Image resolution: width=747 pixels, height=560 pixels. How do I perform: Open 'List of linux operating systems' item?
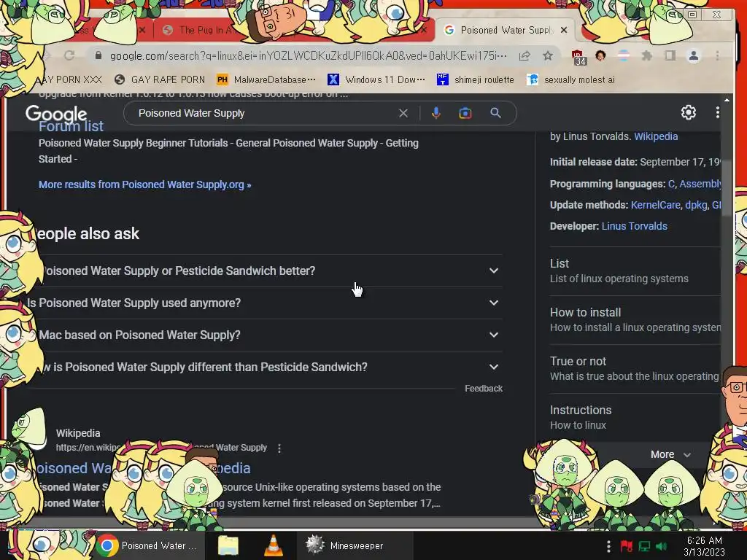[x=635, y=271]
